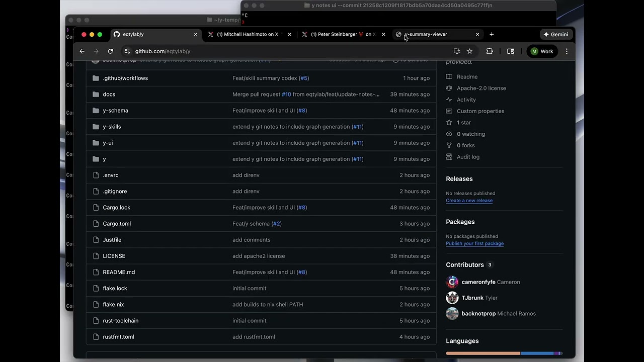Close the Peter Steinberger tab

383,34
